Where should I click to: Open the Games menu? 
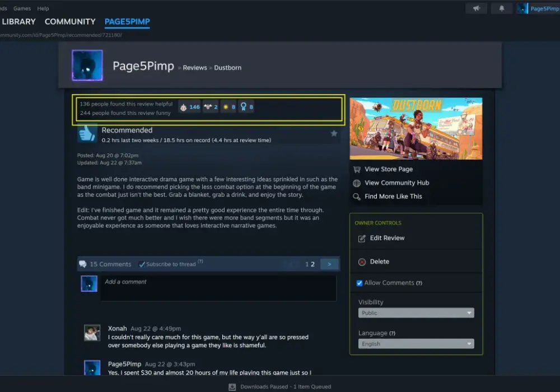(22, 8)
